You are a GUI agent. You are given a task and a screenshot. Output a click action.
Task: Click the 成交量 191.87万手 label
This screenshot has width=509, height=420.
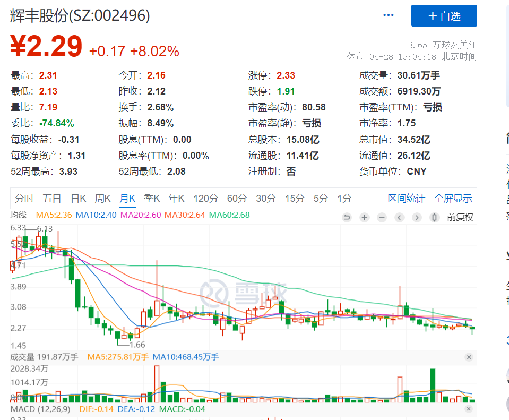[44, 357]
